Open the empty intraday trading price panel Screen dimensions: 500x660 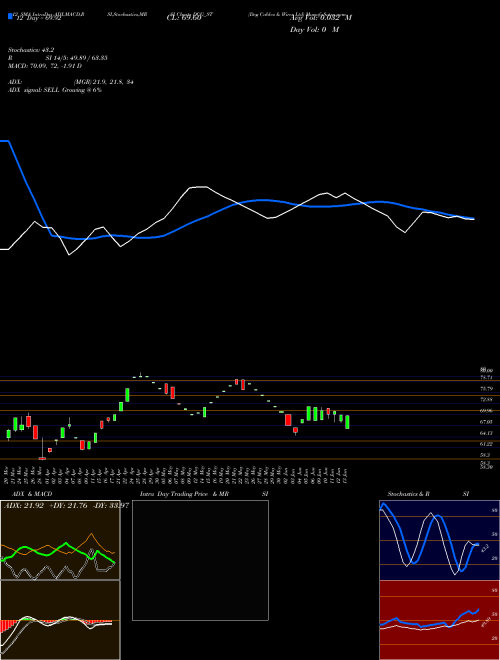(200, 560)
